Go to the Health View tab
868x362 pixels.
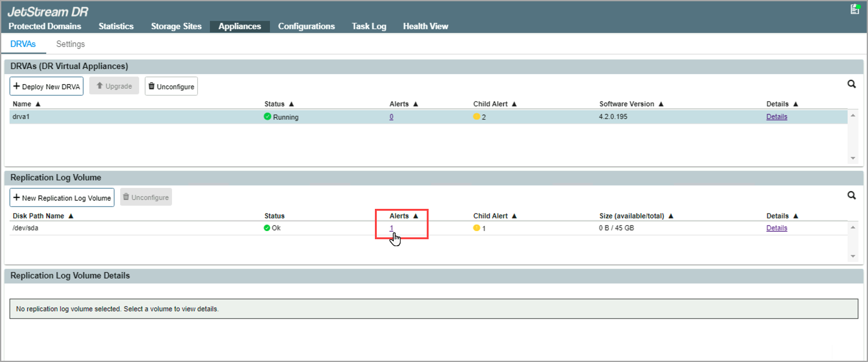[425, 26]
